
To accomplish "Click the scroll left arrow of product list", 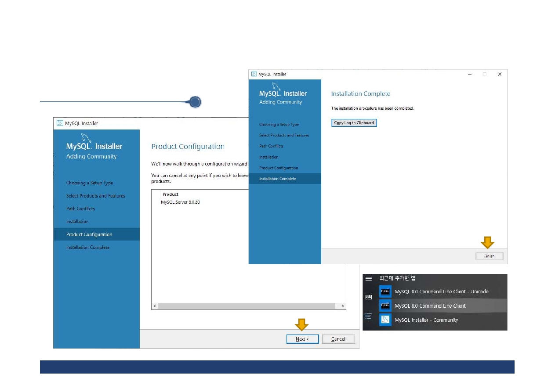I will (x=155, y=306).
